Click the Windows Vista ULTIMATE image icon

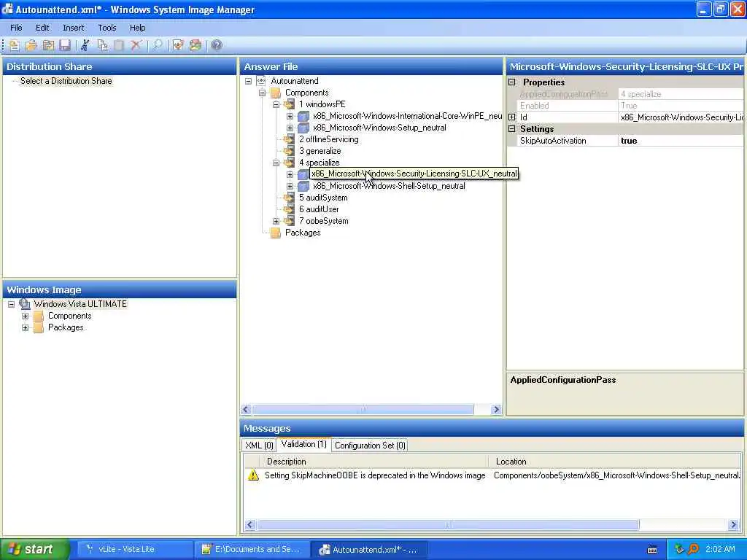[25, 304]
